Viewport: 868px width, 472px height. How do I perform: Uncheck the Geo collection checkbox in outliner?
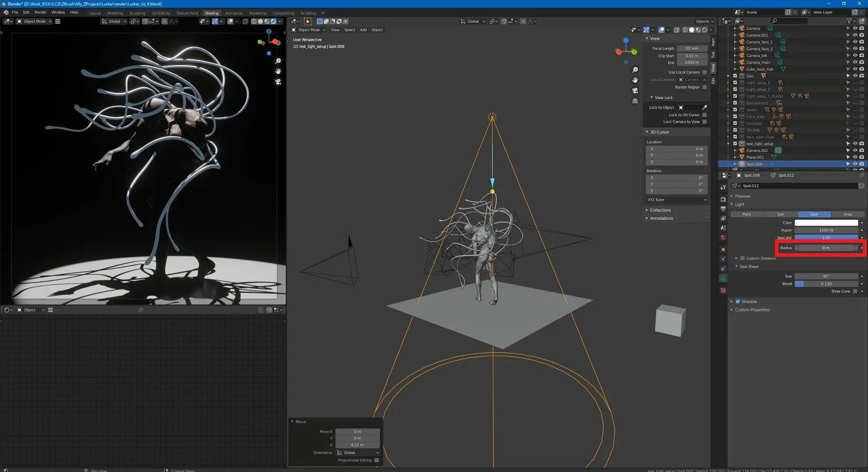click(x=735, y=76)
